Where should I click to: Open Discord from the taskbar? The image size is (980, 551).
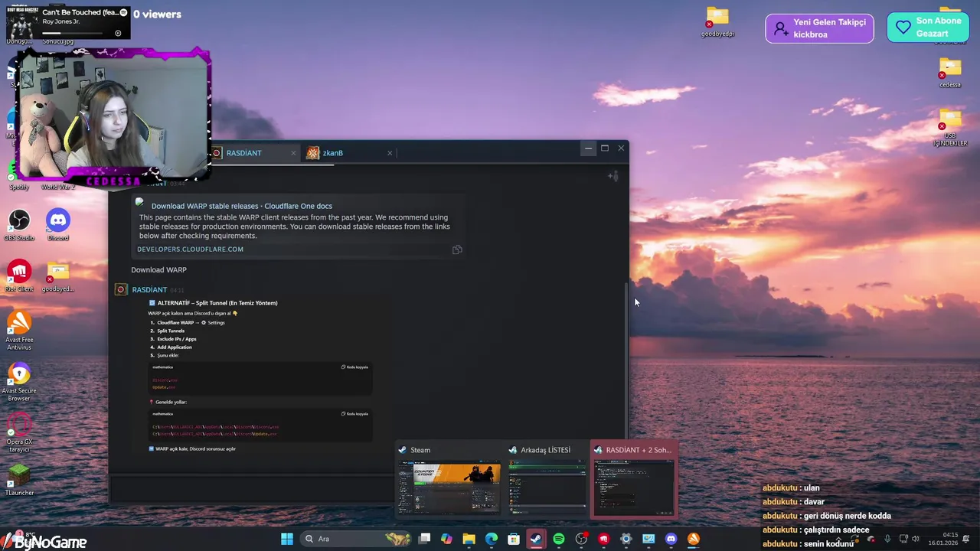click(671, 539)
